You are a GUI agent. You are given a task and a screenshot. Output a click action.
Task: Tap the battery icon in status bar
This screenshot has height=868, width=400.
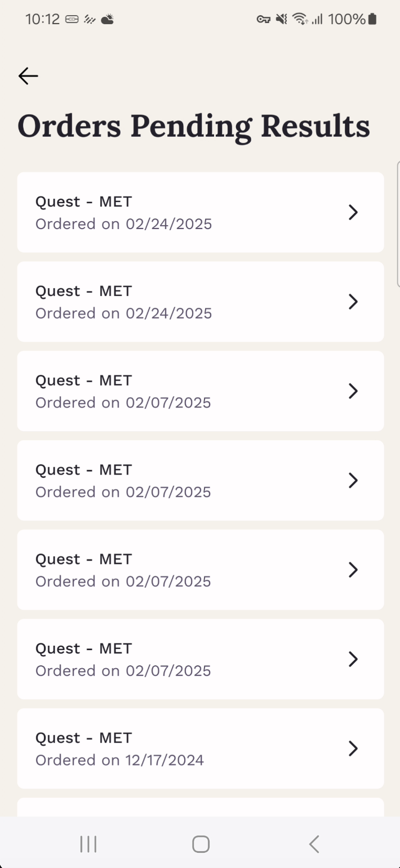(372, 19)
